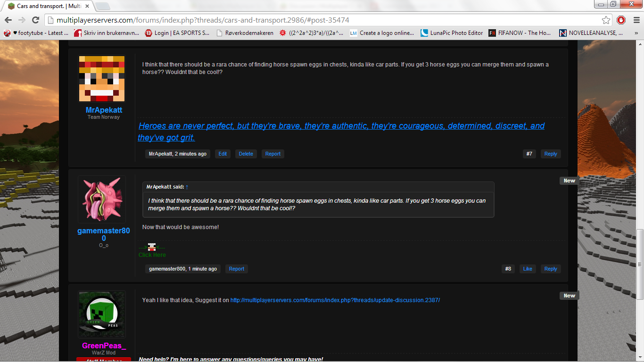The width and height of the screenshot is (644, 362).
Task: Edit MrApekatt's post #7
Action: point(223,154)
